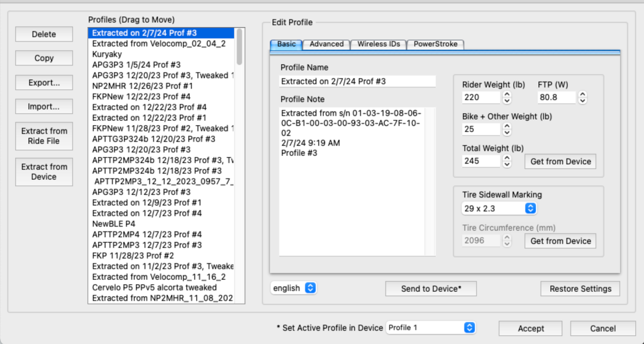Select profile 'Extracted from Velocomp_11_16_2'

click(x=161, y=277)
